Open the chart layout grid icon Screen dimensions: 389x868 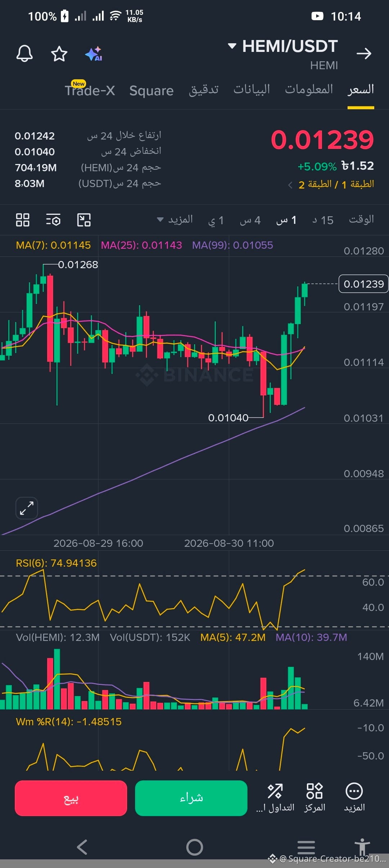click(x=23, y=220)
